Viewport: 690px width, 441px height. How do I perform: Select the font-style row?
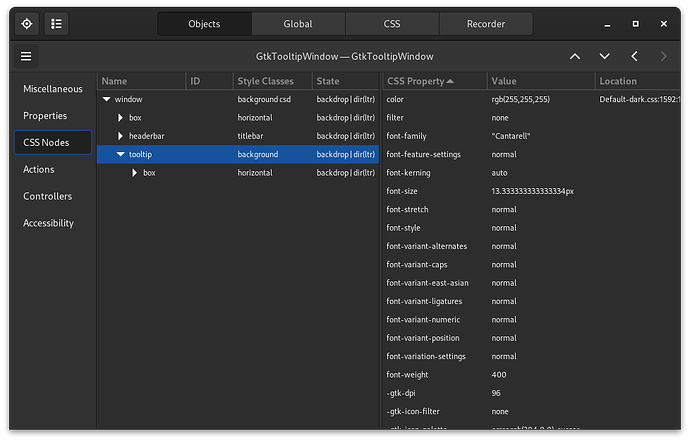[x=532, y=228]
